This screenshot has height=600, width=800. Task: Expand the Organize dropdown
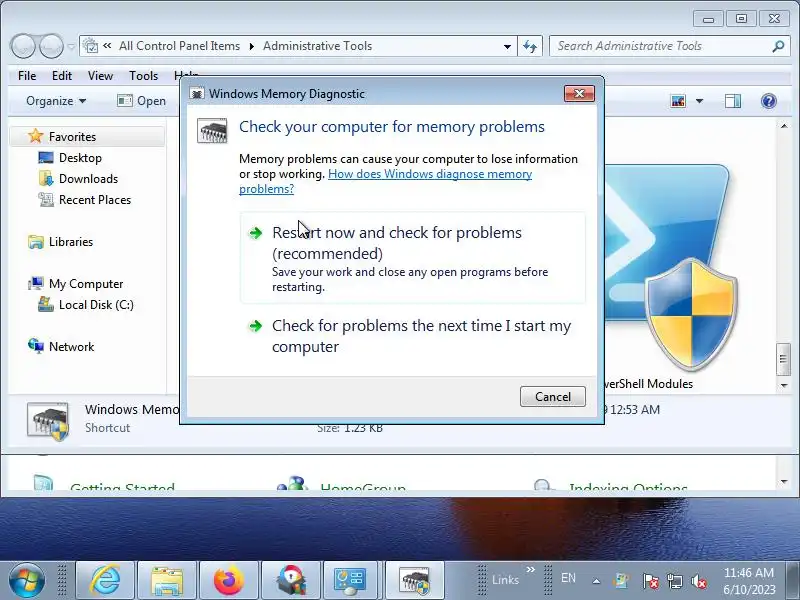pos(56,101)
